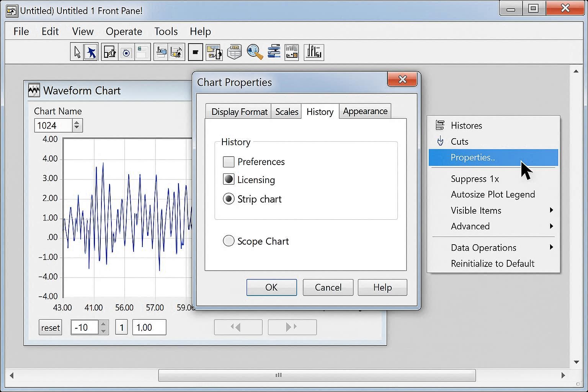Expand the Data Operations submenu
Screen dimensions: 588x392
tap(483, 247)
